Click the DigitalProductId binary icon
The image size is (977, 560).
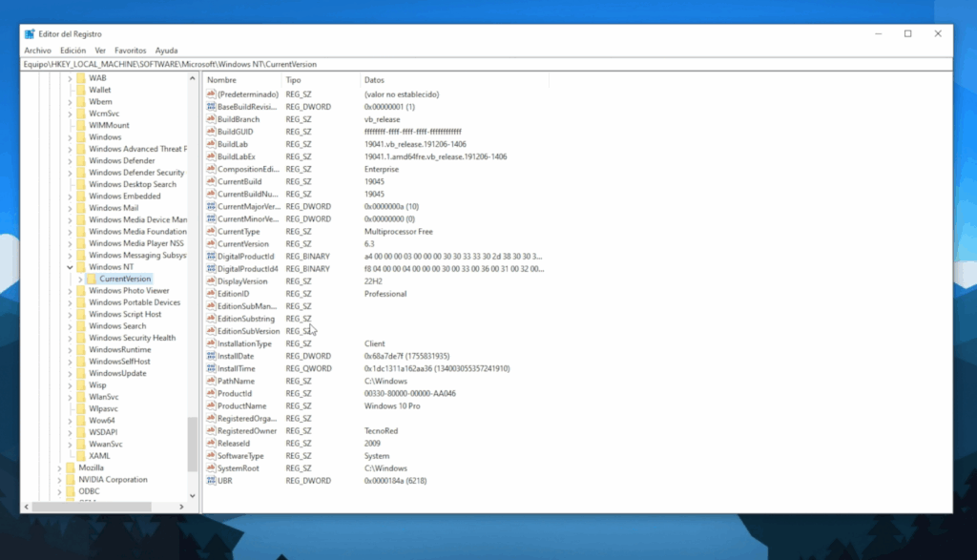(211, 256)
